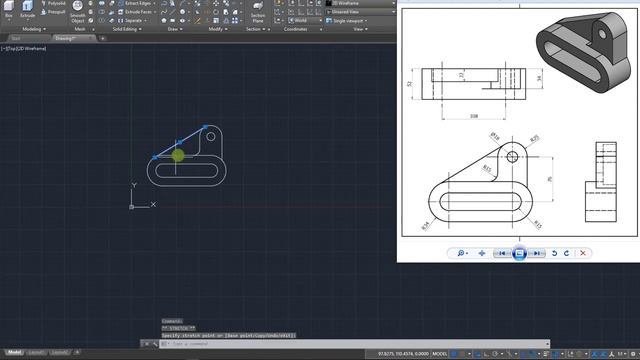Select the Model layout tab

tap(14, 352)
